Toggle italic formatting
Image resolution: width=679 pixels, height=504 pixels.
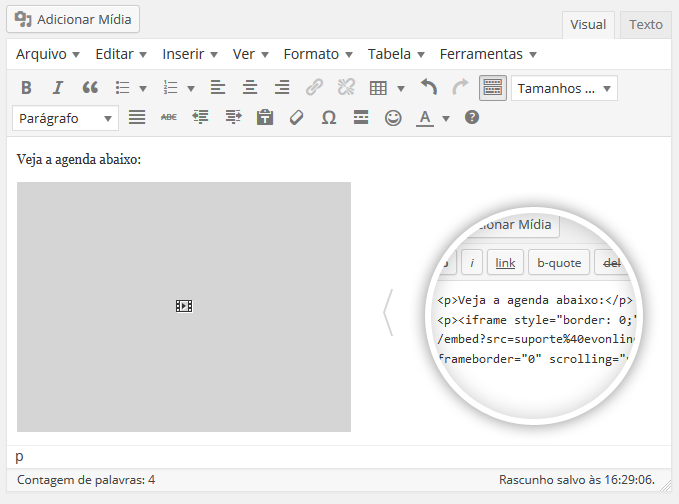pos(58,88)
